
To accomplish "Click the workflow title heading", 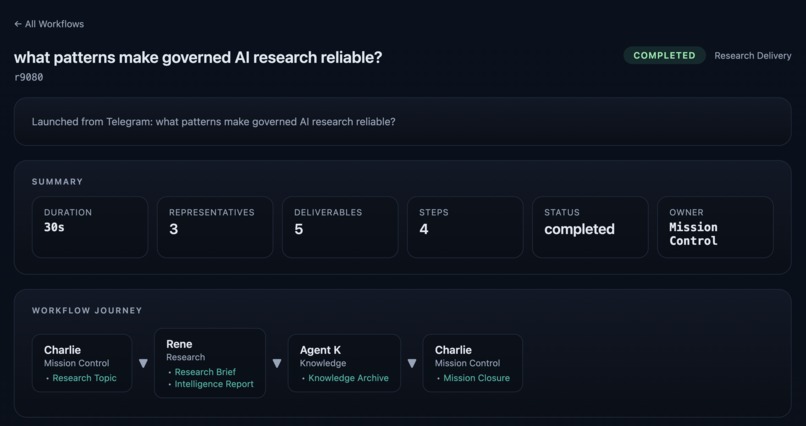I will coord(198,57).
